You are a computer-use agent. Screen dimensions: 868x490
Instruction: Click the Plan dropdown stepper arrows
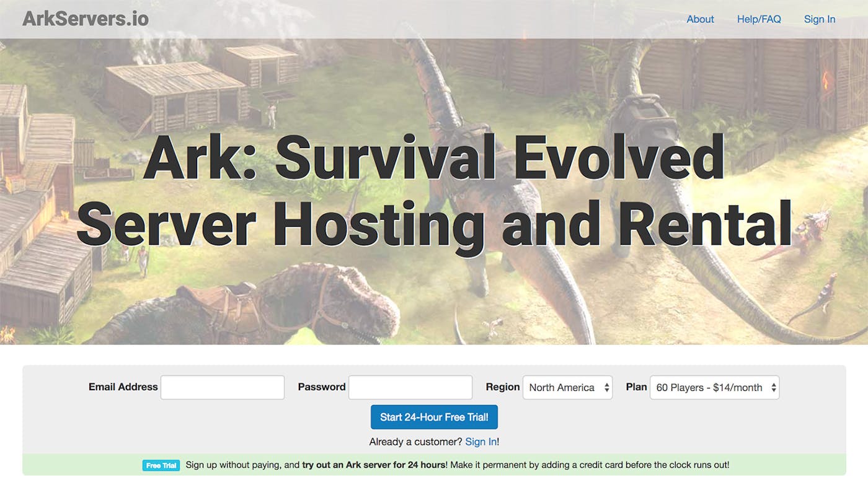773,387
